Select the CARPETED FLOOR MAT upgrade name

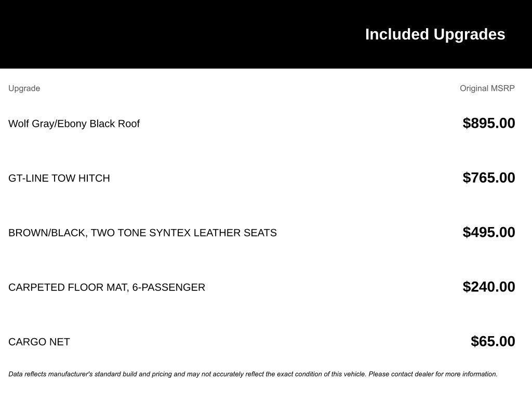pyautogui.click(x=107, y=287)
